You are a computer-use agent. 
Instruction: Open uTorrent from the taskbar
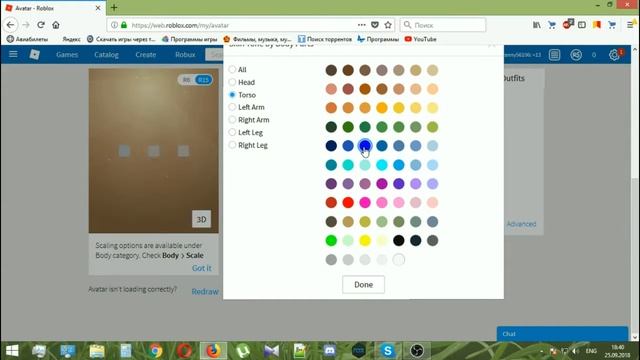243,351
